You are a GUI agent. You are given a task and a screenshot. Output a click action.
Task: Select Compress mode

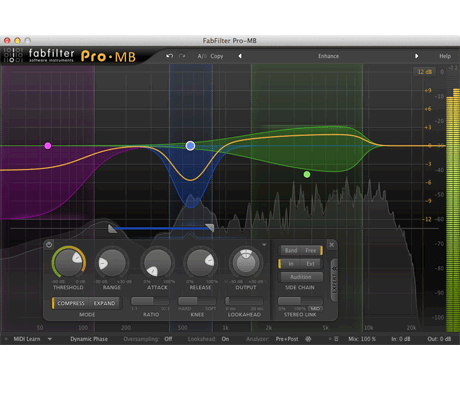point(71,303)
